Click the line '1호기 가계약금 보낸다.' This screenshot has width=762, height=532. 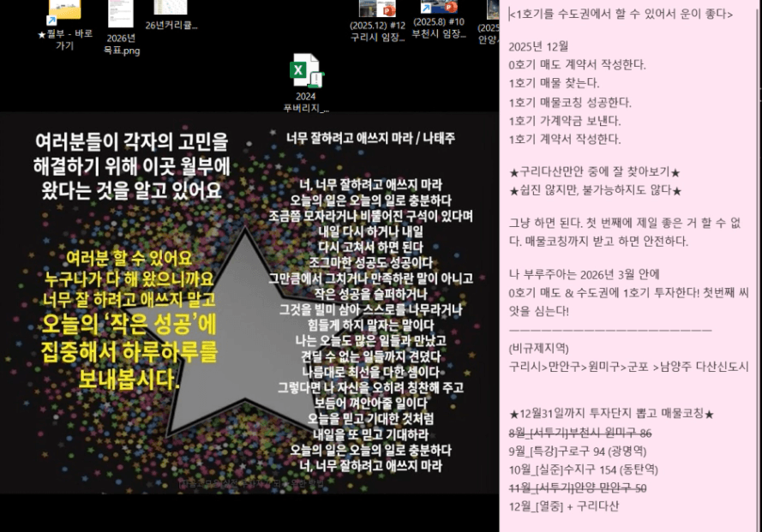click(x=564, y=121)
